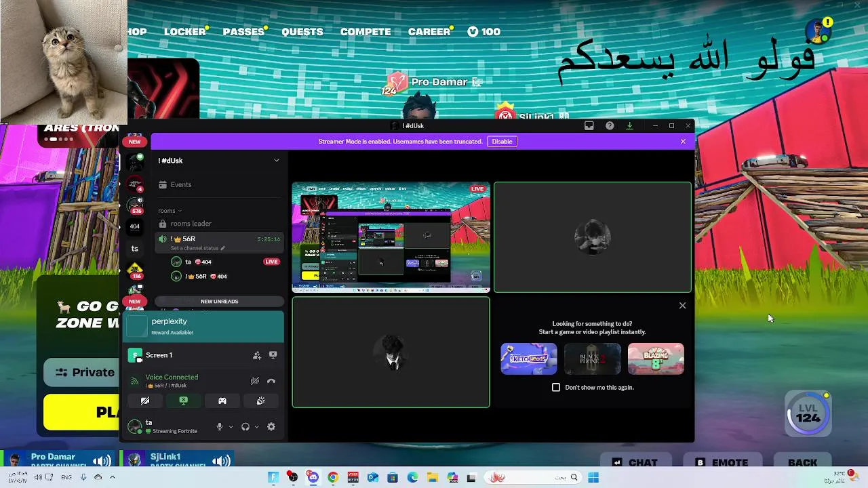Disable Streamer Mode from the banner
This screenshot has height=488, width=868.
[x=502, y=141]
